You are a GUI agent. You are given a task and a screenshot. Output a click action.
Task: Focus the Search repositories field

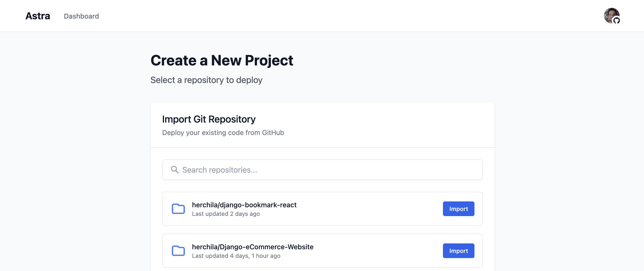coord(322,170)
